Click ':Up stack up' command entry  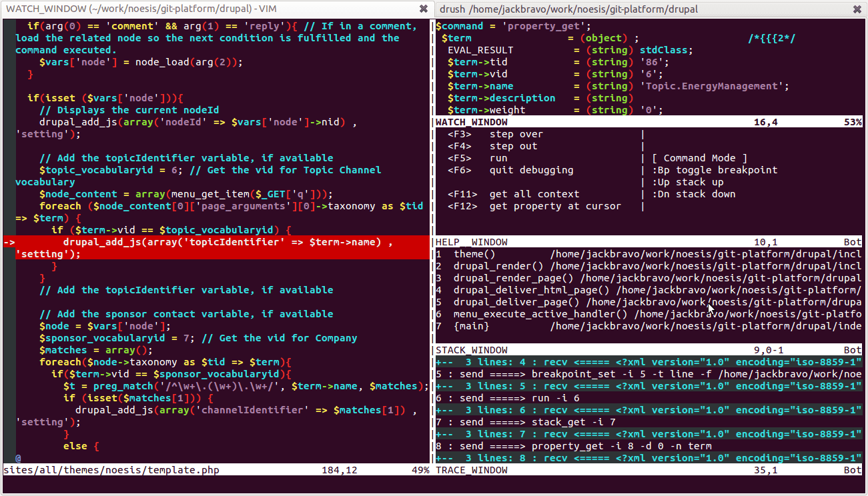tap(687, 182)
